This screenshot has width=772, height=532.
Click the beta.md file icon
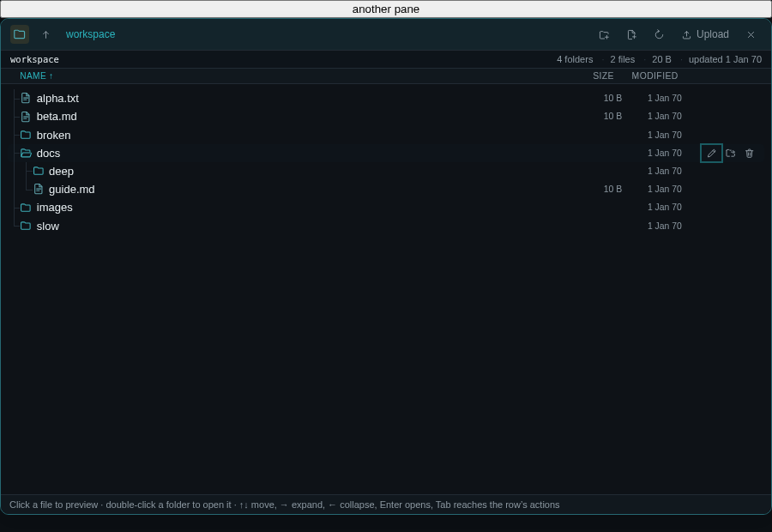(26, 116)
